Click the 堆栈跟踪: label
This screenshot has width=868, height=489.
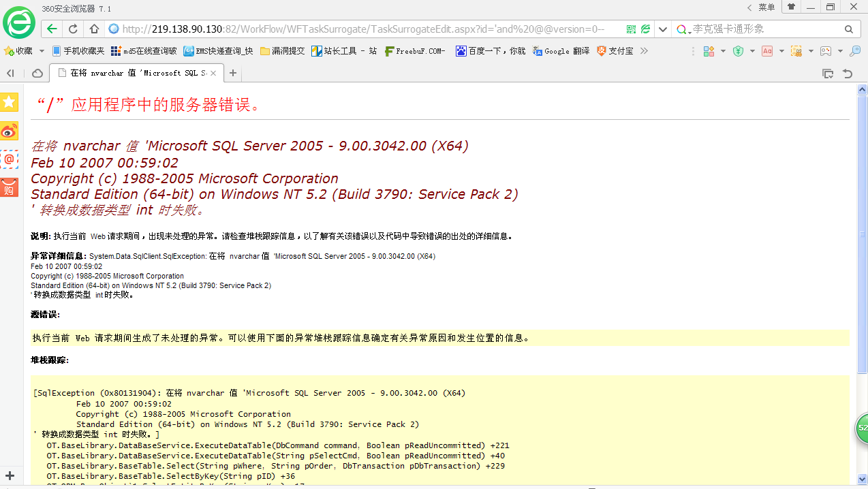click(x=50, y=360)
